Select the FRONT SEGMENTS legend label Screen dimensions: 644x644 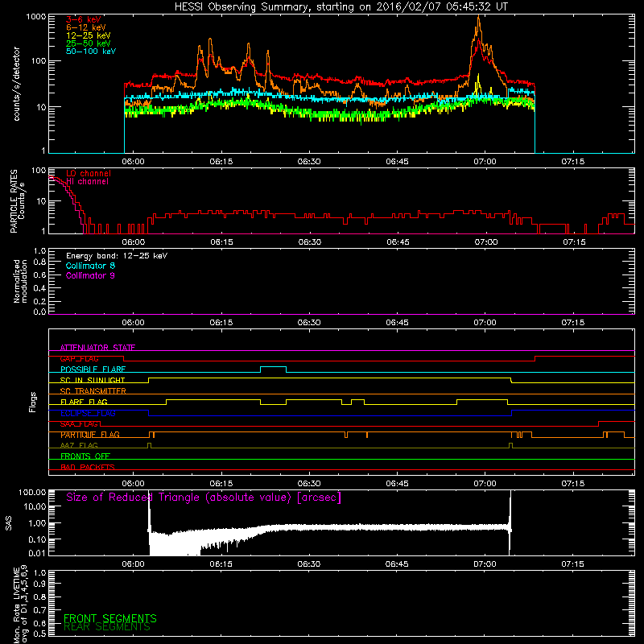point(110,618)
